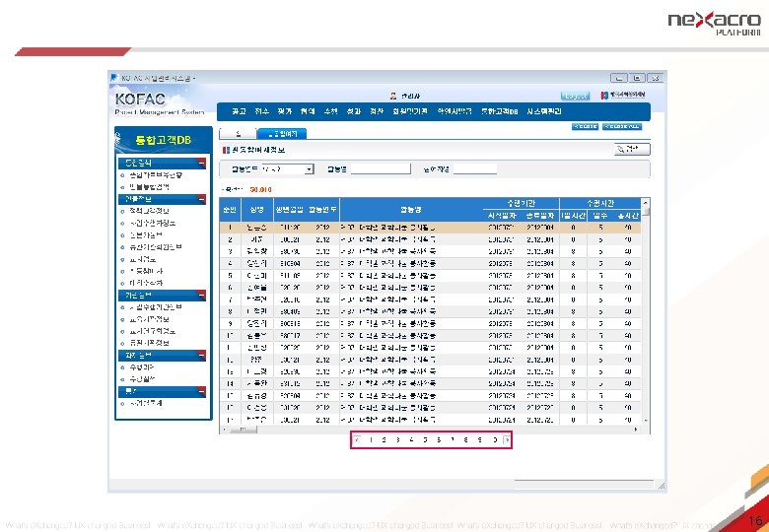Image resolution: width=769 pixels, height=532 pixels.
Task: Click the horizontal scrollbar thumb
Action: (243, 430)
